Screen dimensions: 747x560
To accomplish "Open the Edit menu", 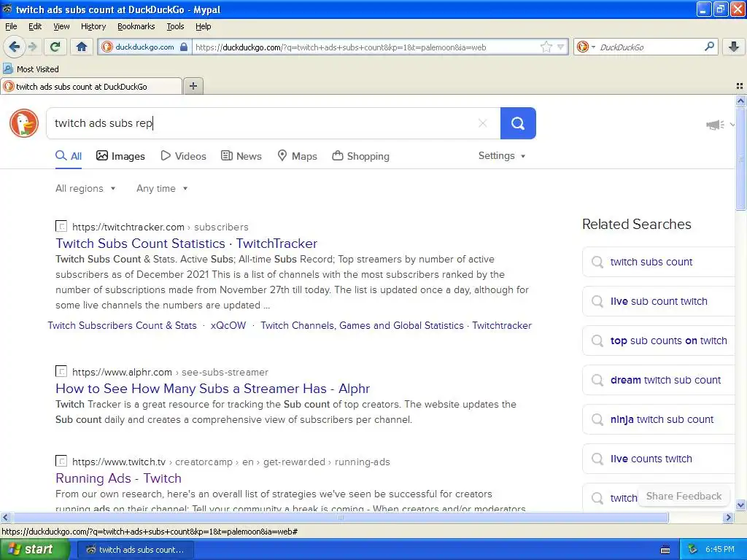I will 35,26.
